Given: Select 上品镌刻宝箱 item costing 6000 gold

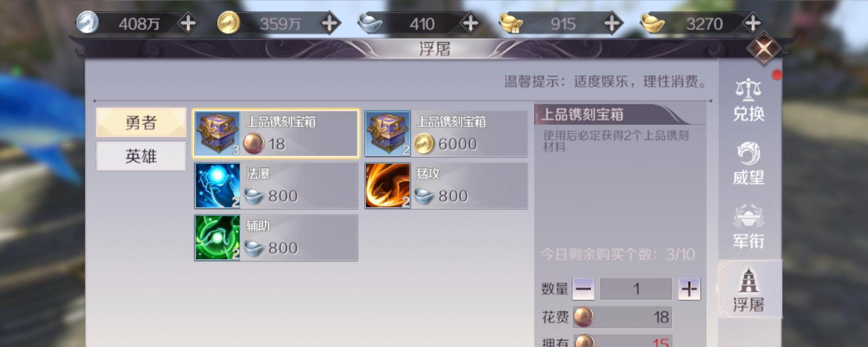Looking at the screenshot, I should pos(446,133).
